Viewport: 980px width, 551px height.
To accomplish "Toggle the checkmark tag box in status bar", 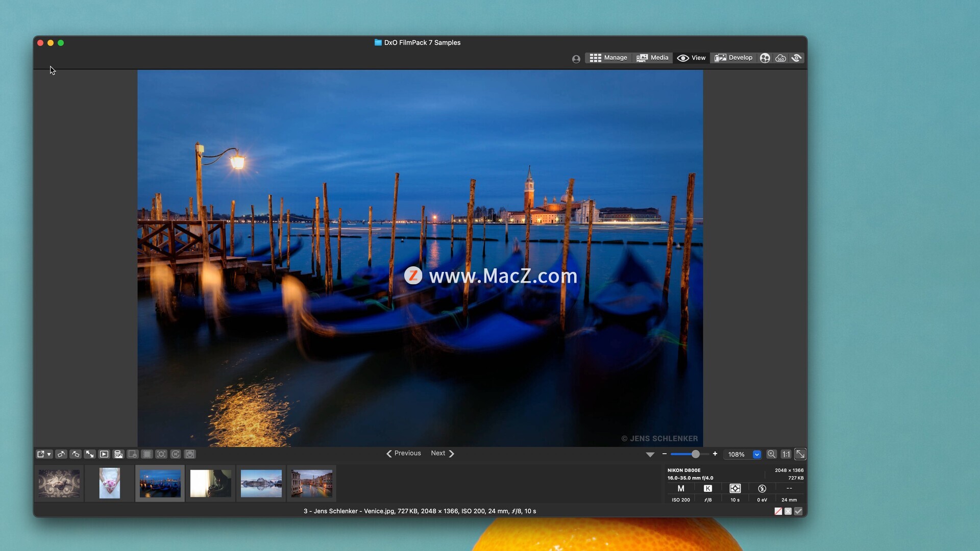I will 798,511.
